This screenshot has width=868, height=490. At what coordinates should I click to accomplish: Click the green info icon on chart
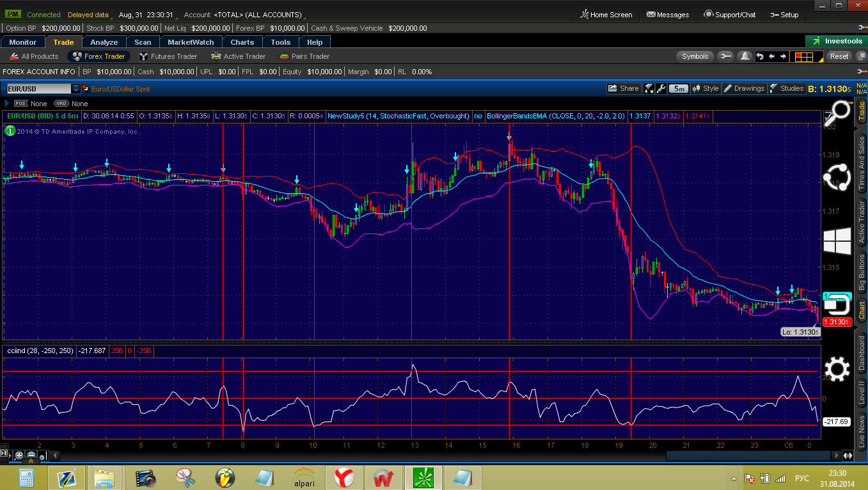[10, 131]
